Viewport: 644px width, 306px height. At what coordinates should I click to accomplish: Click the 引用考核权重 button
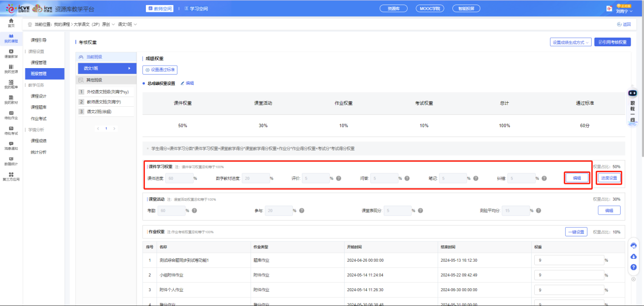612,42
